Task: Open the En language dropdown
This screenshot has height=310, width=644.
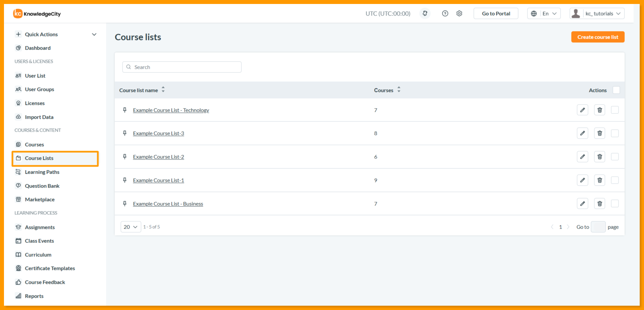Action: click(544, 14)
